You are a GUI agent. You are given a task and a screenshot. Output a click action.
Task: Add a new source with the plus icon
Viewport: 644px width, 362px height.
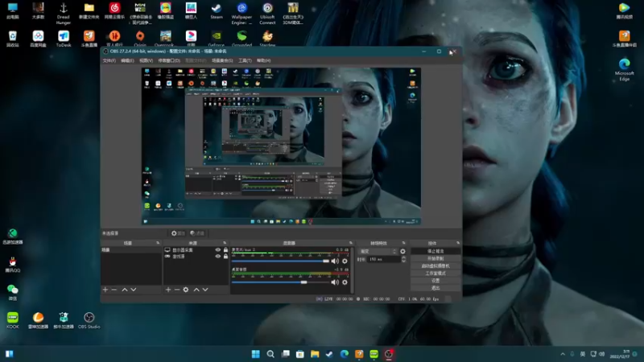(168, 290)
